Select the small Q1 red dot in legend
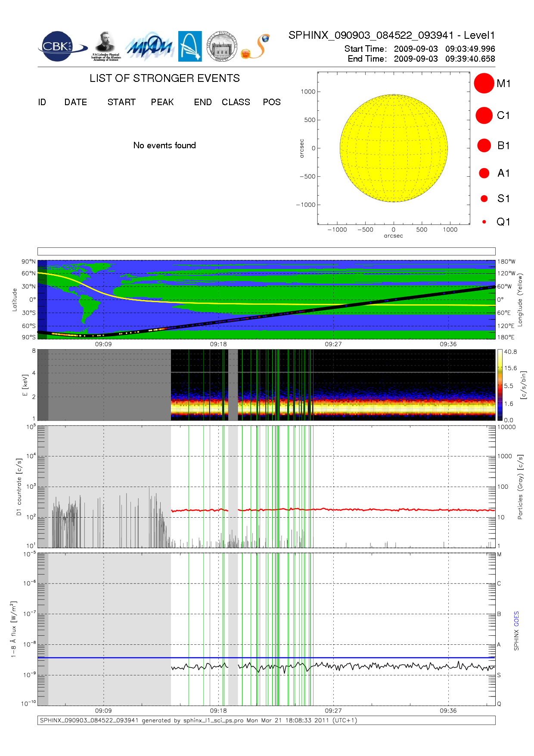The height and width of the screenshot is (756, 534). coord(484,222)
